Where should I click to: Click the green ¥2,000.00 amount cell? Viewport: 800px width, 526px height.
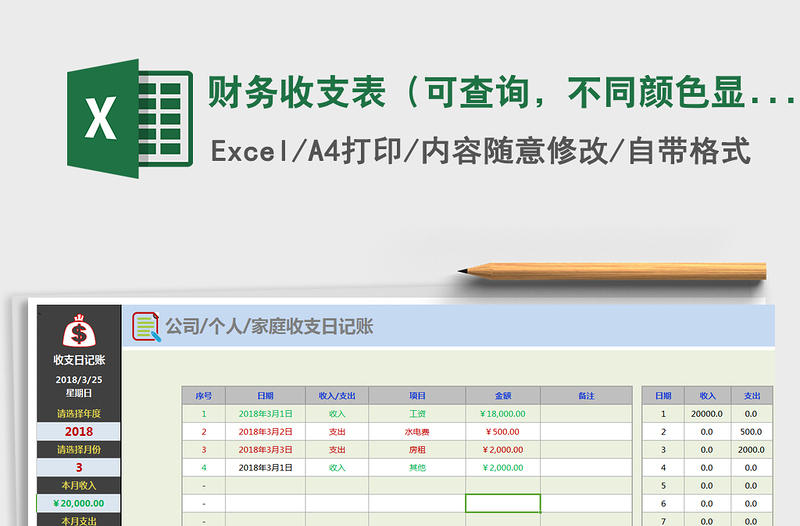[503, 467]
